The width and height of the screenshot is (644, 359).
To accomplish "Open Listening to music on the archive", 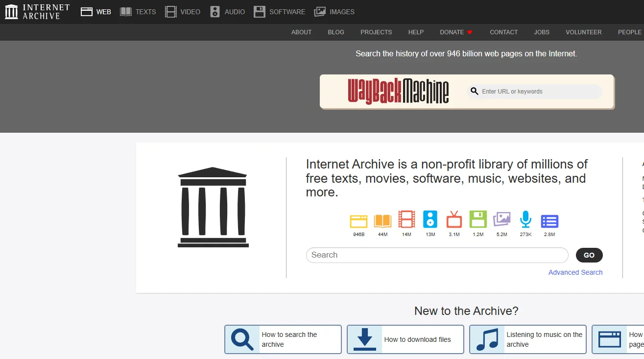I will [527, 339].
